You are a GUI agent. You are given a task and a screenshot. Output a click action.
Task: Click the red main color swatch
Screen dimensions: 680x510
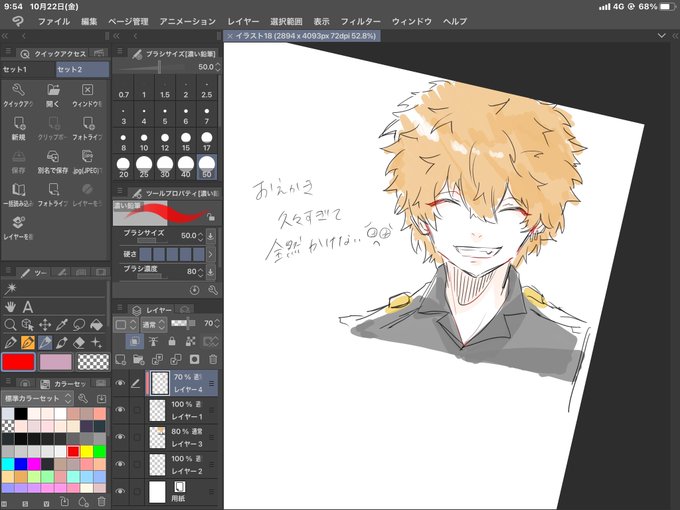19,362
